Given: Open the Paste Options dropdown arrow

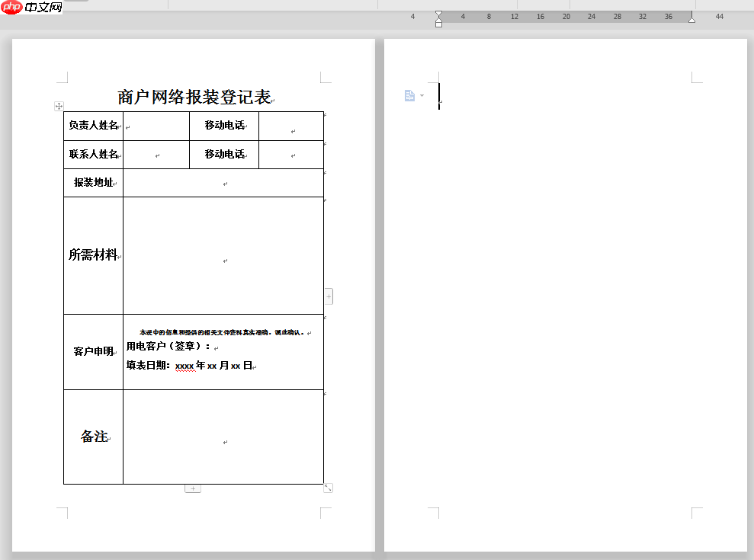Looking at the screenshot, I should [x=420, y=95].
